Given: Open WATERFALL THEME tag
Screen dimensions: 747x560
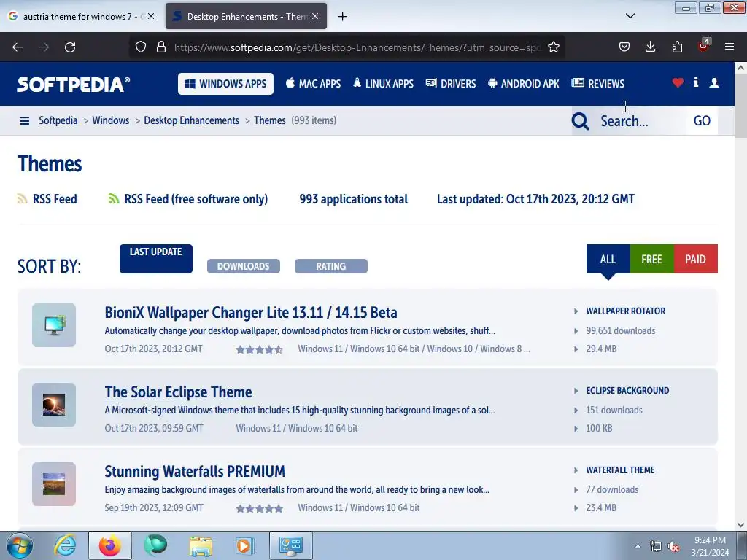Looking at the screenshot, I should coord(620,470).
